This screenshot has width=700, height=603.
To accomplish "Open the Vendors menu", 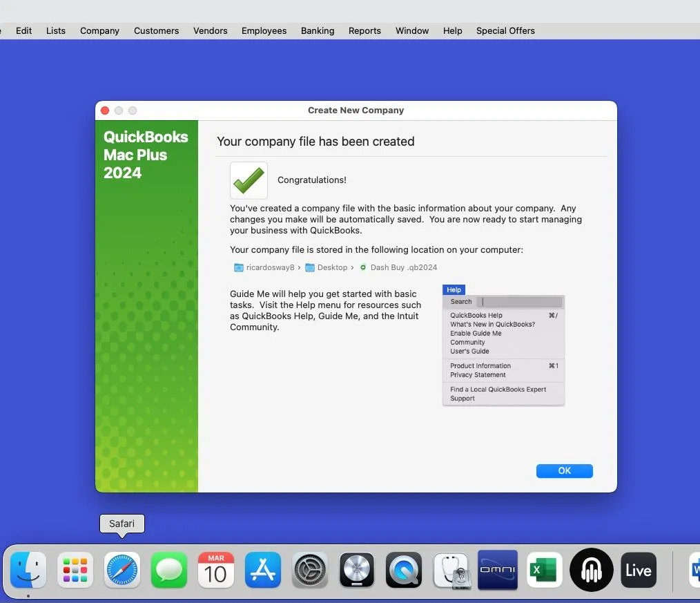I will coord(211,31).
